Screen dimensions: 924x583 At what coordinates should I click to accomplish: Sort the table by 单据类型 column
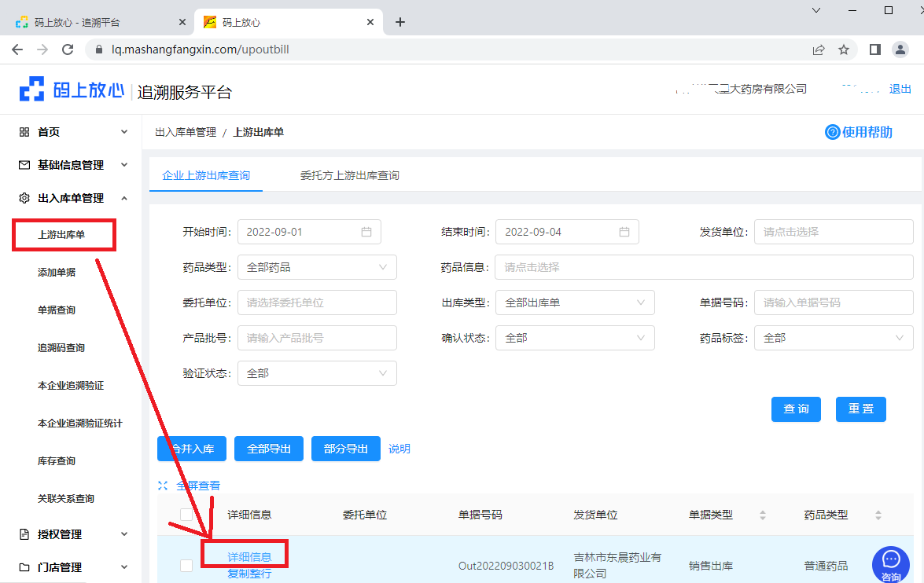(763, 515)
